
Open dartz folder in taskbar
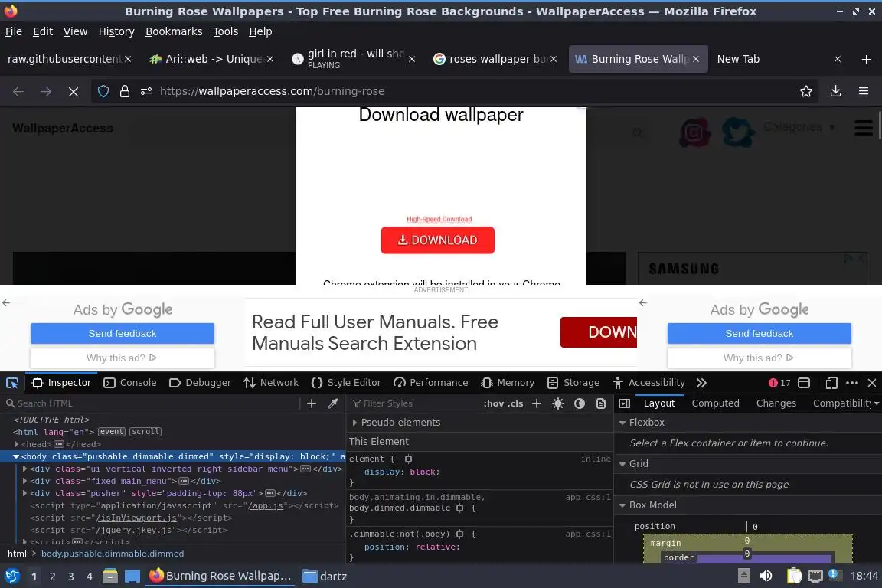325,577
